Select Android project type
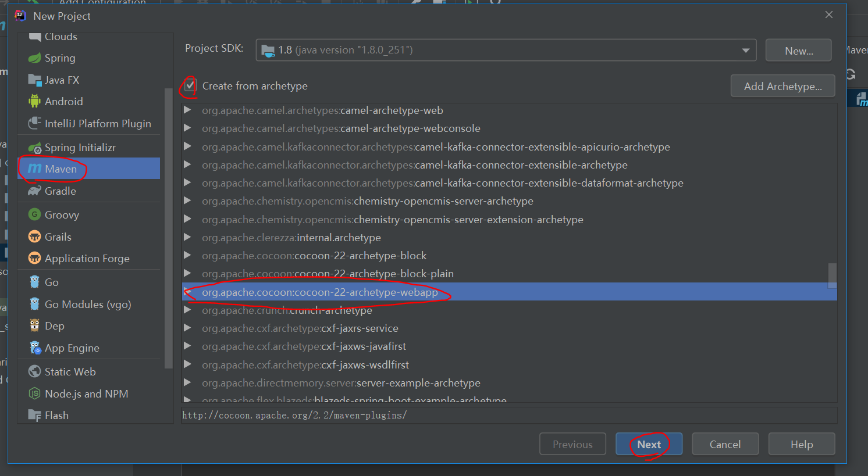 [89, 102]
